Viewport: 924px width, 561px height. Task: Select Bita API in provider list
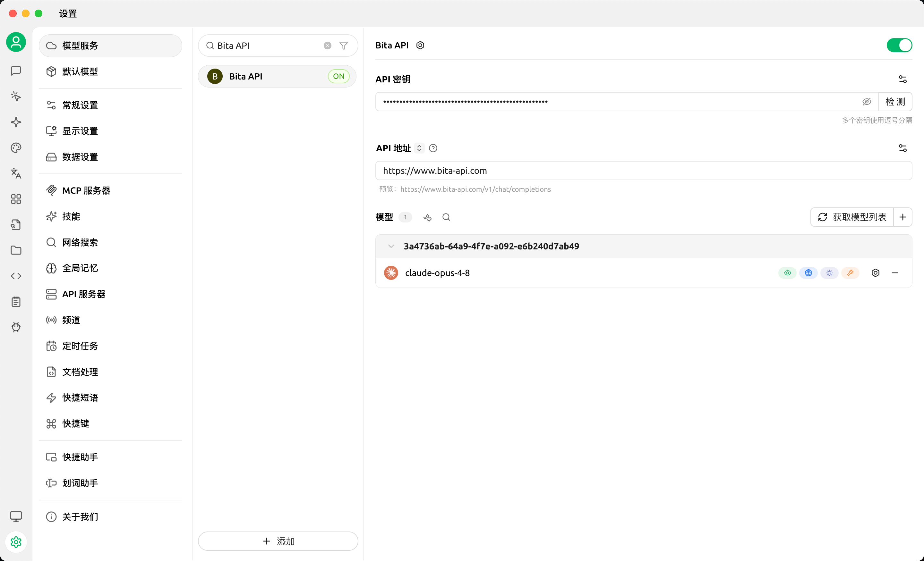[277, 76]
